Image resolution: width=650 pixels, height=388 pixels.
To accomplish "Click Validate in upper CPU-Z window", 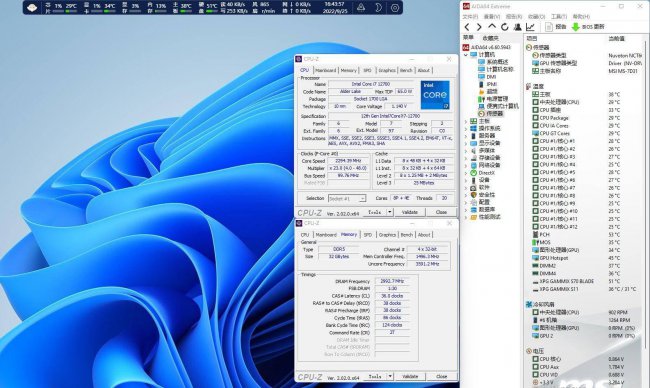I will pos(410,212).
